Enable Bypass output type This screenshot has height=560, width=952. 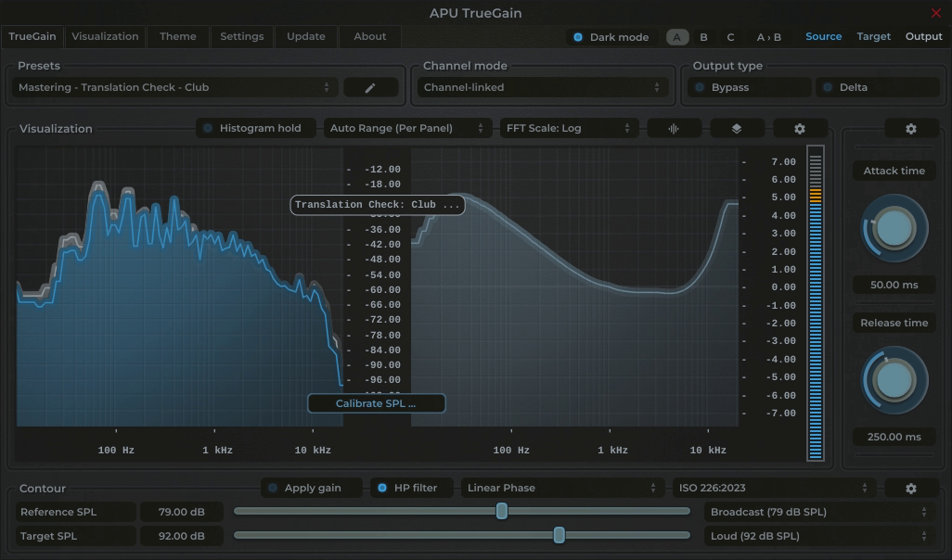tap(750, 87)
